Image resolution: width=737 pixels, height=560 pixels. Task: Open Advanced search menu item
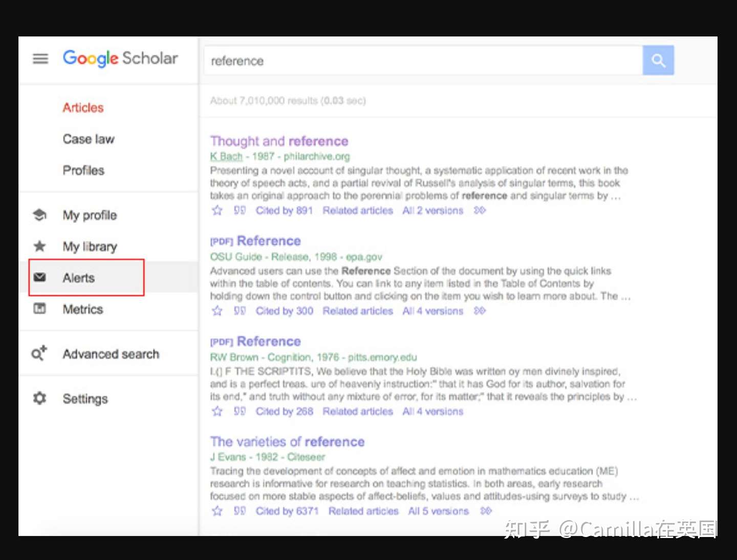tap(111, 354)
